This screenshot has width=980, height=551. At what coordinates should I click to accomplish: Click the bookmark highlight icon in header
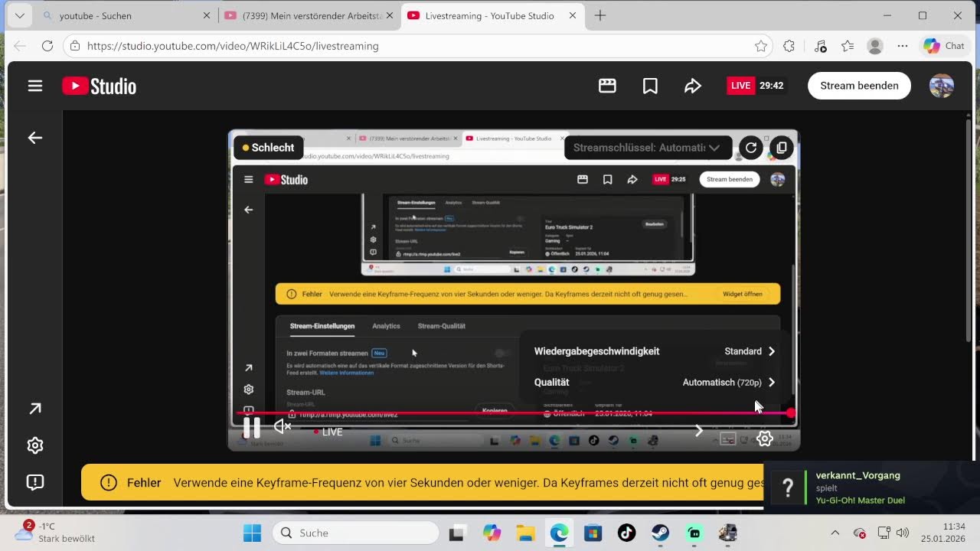coord(650,86)
